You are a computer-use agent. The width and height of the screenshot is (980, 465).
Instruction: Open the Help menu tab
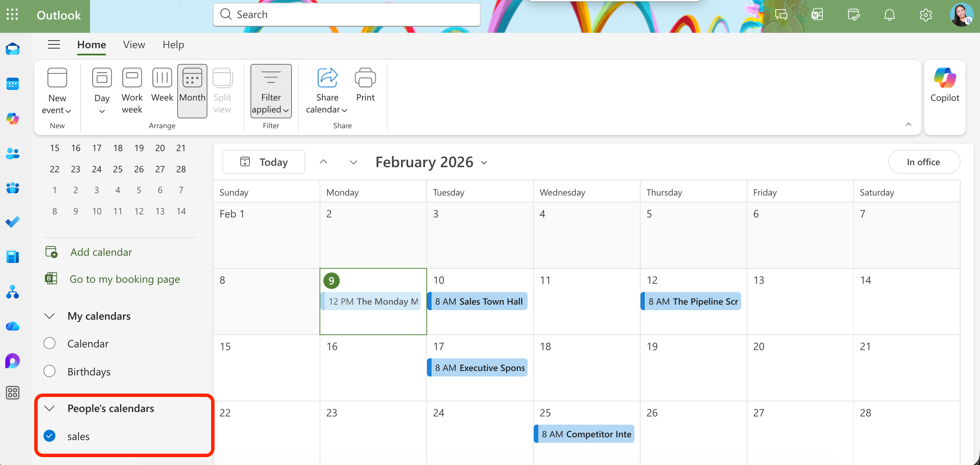173,44
